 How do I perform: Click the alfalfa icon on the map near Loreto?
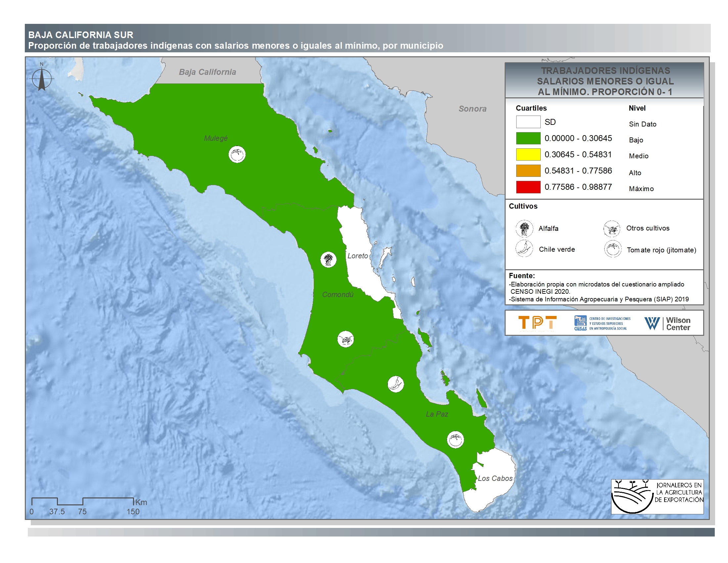click(328, 260)
